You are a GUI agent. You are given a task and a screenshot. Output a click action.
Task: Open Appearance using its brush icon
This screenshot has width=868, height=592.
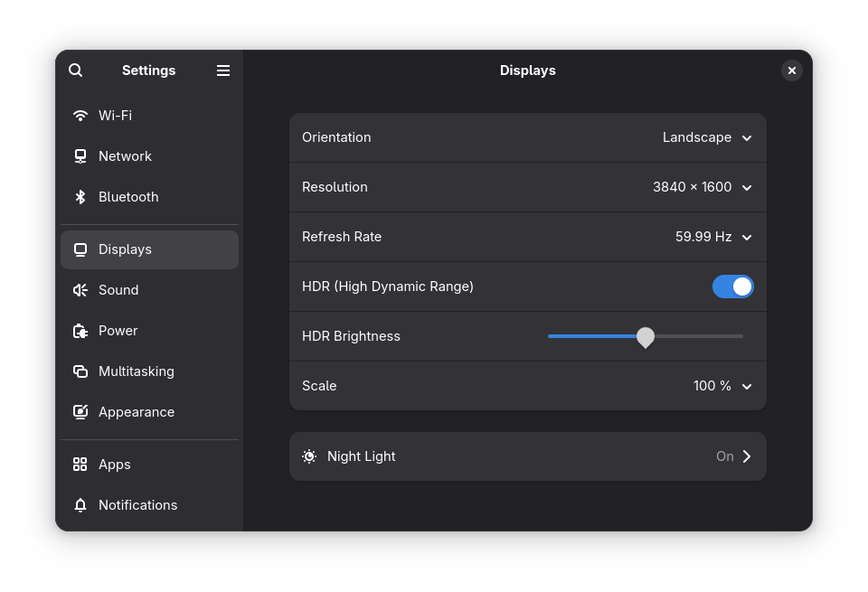coord(80,411)
